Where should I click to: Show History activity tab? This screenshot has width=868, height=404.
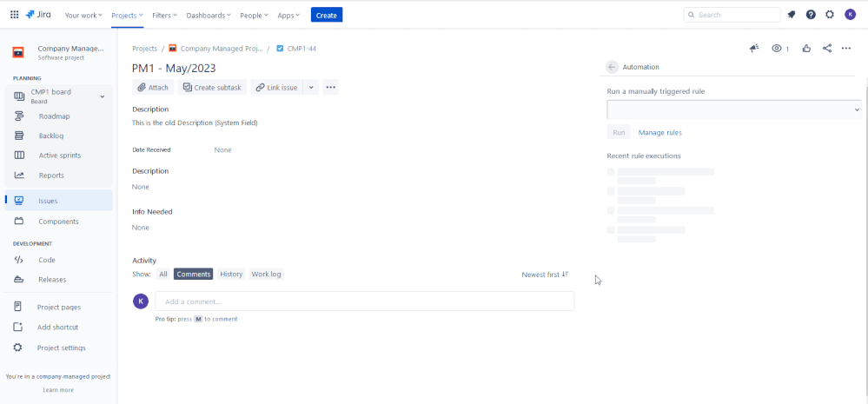click(231, 274)
